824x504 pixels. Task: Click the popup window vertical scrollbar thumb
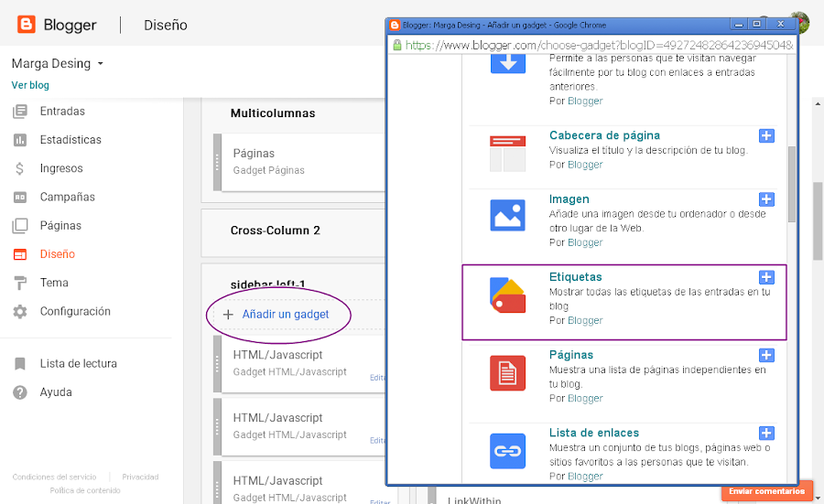(x=791, y=184)
